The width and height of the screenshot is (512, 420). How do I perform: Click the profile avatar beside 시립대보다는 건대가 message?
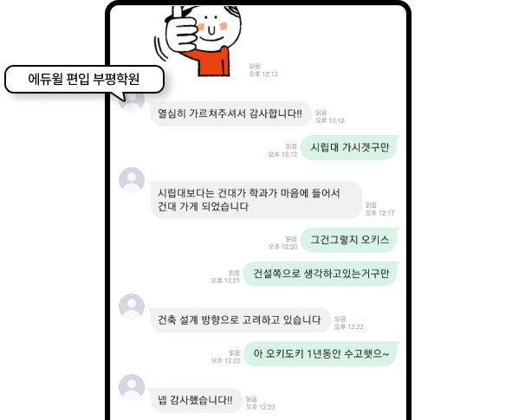click(x=132, y=180)
